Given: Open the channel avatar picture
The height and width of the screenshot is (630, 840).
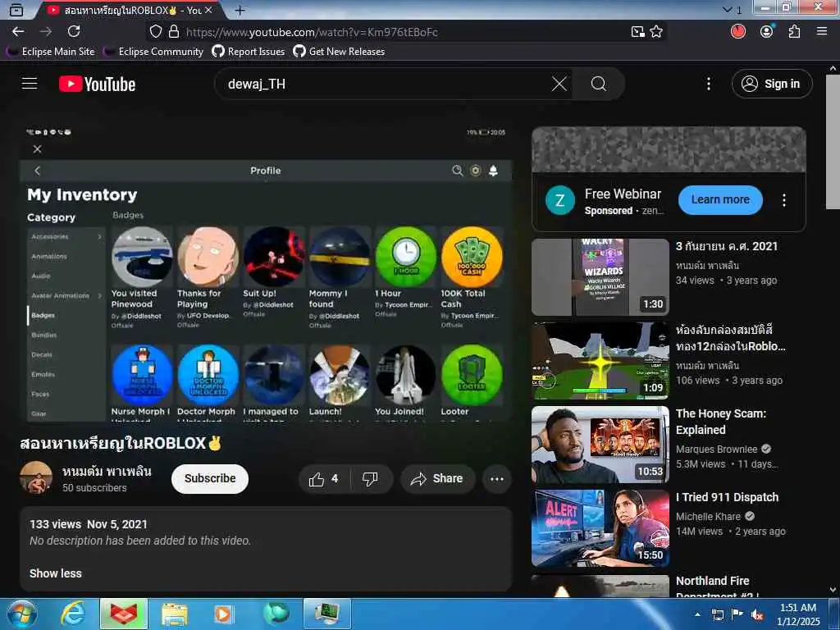Looking at the screenshot, I should pos(36,477).
